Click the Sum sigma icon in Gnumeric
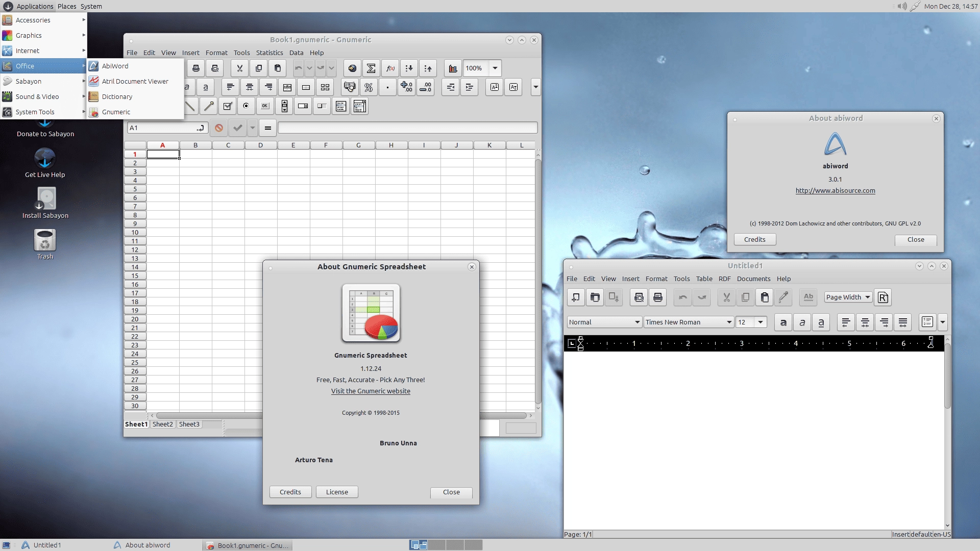 371,68
